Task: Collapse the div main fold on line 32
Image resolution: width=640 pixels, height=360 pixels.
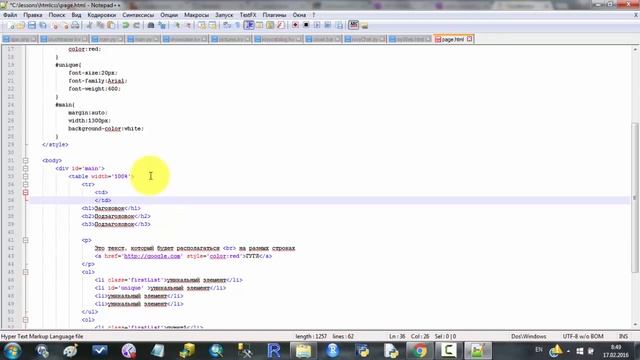Action: click(25, 168)
